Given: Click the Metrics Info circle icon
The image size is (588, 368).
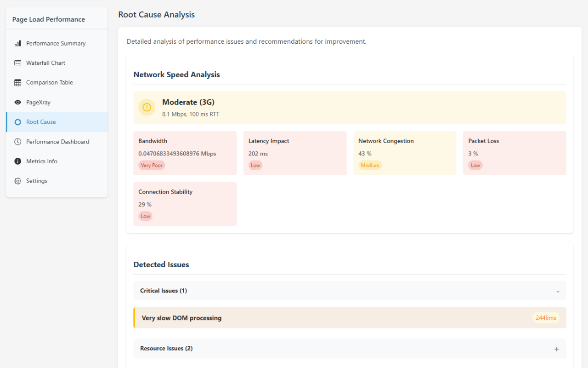Looking at the screenshot, I should [x=18, y=161].
